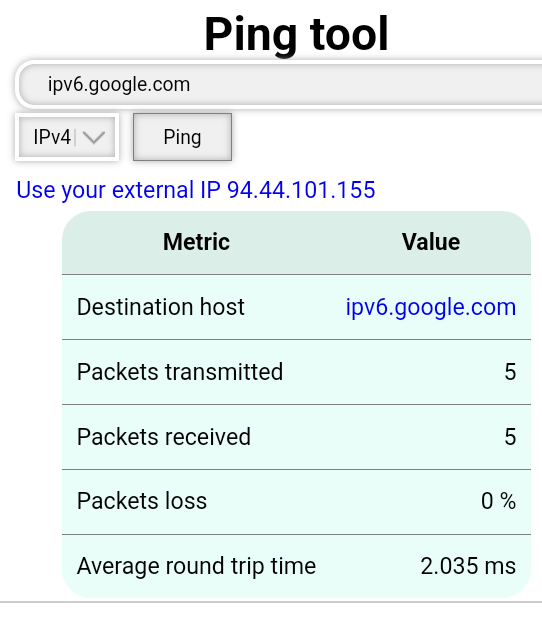Image resolution: width=542 pixels, height=617 pixels.
Task: Click the hostname input field containing ipv6.google.com
Action: pos(280,84)
